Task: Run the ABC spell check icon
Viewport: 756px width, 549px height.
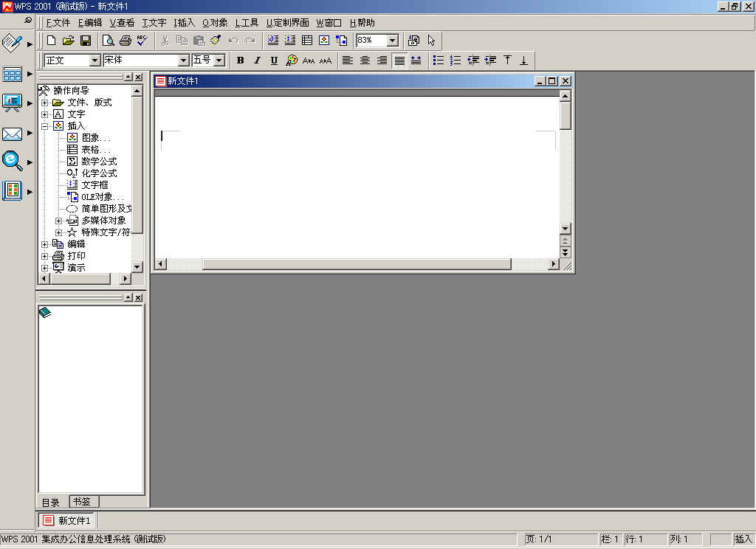Action: (142, 41)
